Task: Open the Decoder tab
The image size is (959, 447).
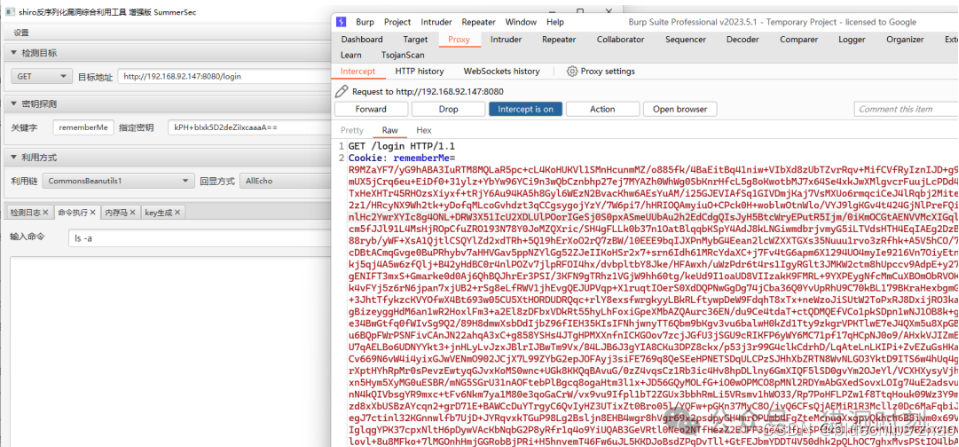Action: pyautogui.click(x=742, y=39)
